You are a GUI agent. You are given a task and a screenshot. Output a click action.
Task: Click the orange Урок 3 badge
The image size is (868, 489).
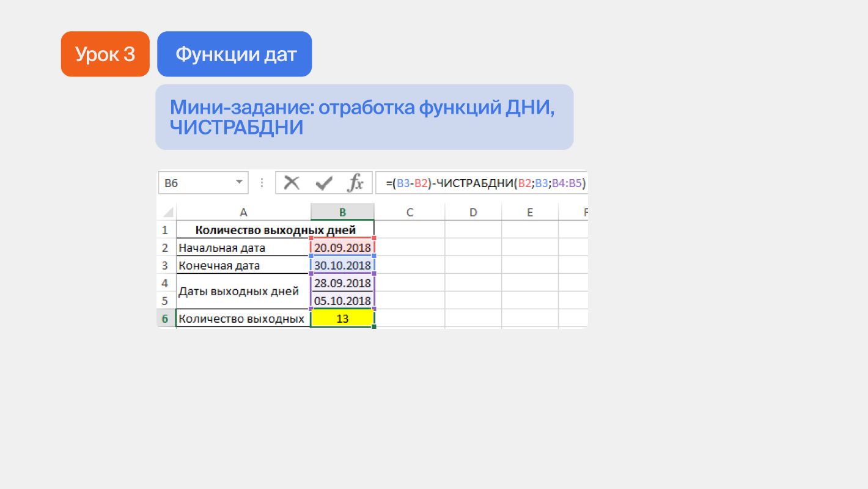click(105, 54)
